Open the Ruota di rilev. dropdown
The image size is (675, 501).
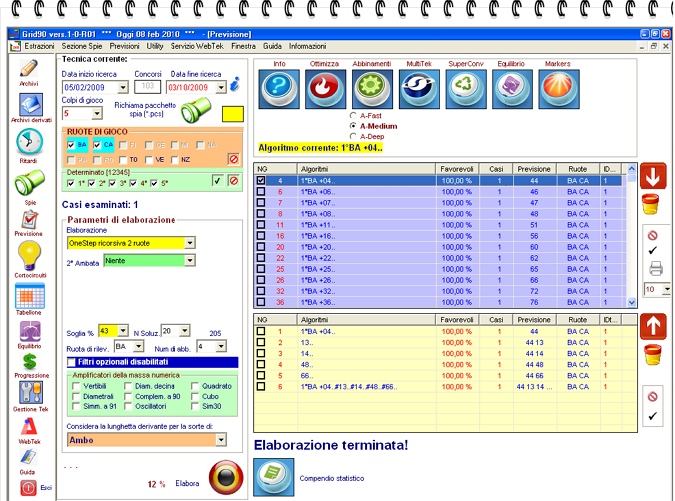(139, 346)
